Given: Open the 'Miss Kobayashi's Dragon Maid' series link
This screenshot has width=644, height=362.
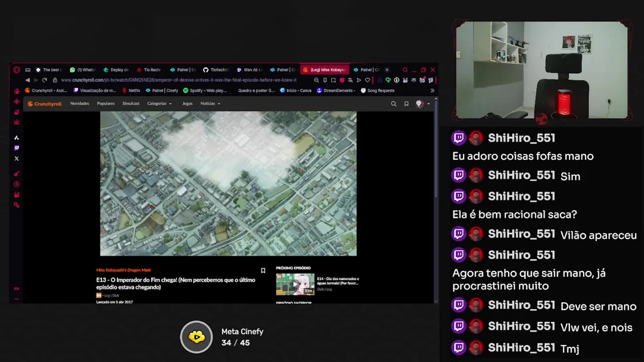Looking at the screenshot, I should (123, 270).
